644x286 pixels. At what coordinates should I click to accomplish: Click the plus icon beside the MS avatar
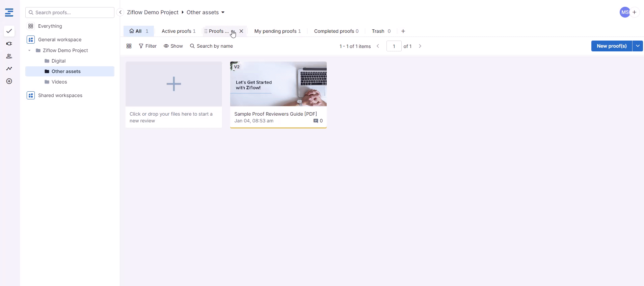point(635,12)
